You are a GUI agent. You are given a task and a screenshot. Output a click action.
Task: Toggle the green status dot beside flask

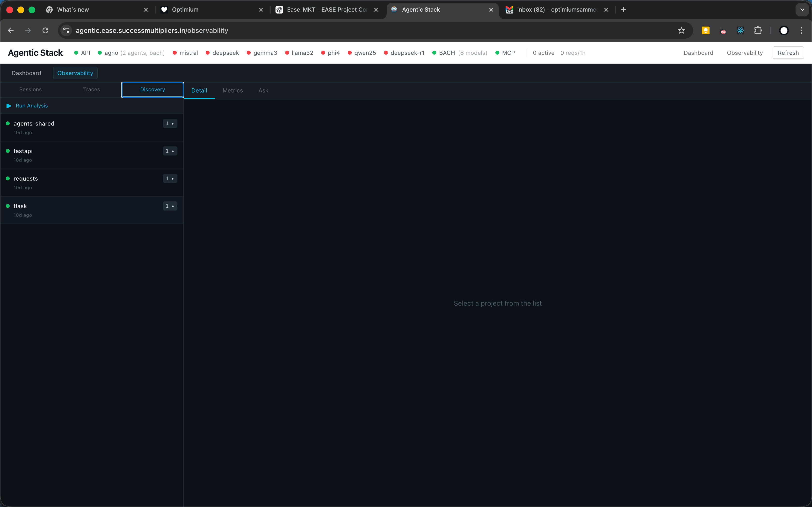tap(7, 206)
